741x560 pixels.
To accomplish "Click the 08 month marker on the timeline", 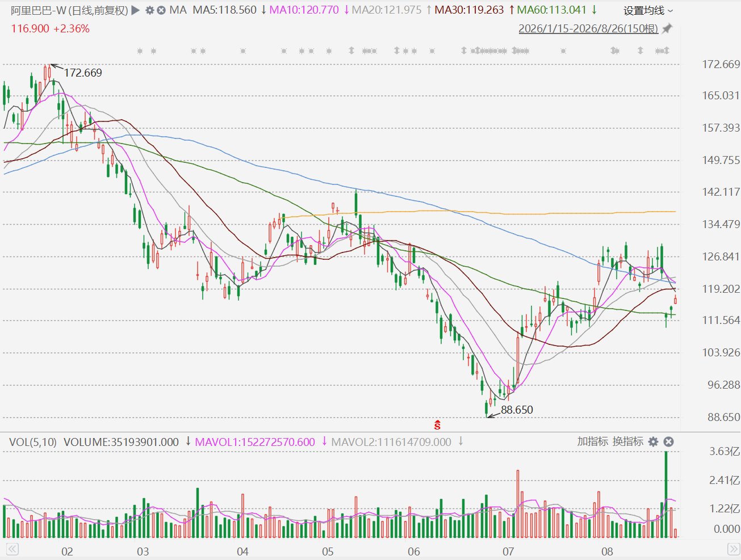I will coord(607,551).
